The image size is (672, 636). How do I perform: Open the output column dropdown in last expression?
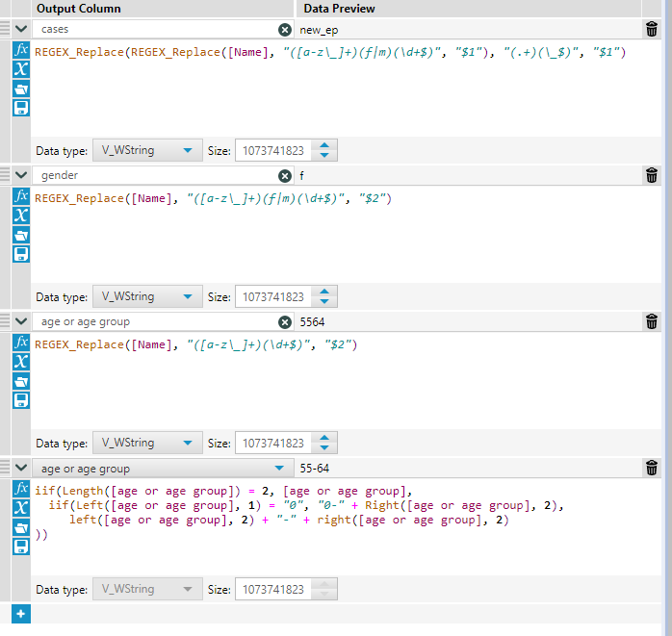pos(280,469)
